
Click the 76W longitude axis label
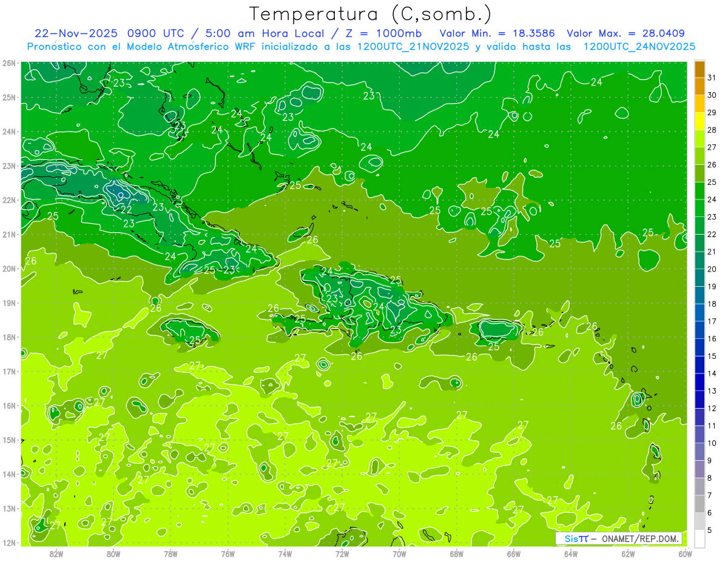click(x=227, y=553)
